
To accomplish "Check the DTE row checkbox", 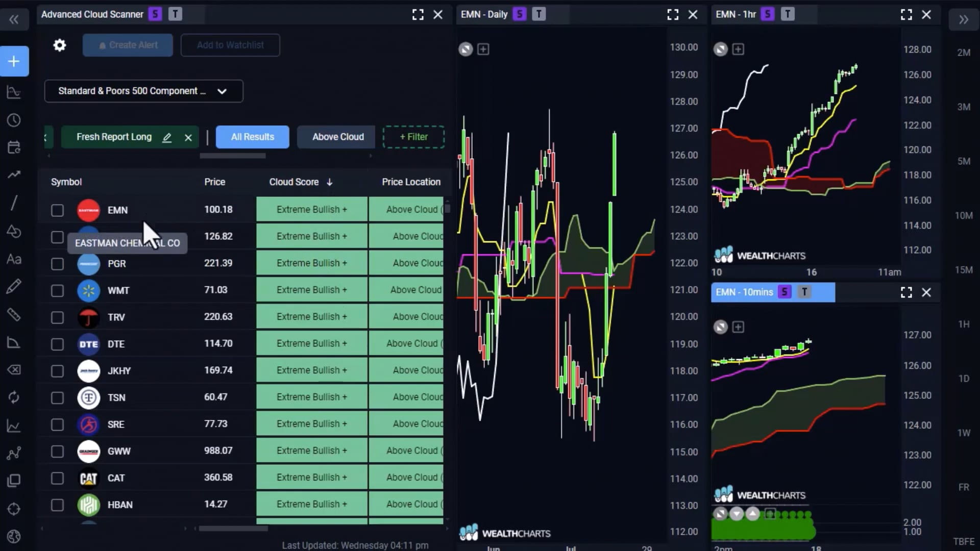I will 57,344.
